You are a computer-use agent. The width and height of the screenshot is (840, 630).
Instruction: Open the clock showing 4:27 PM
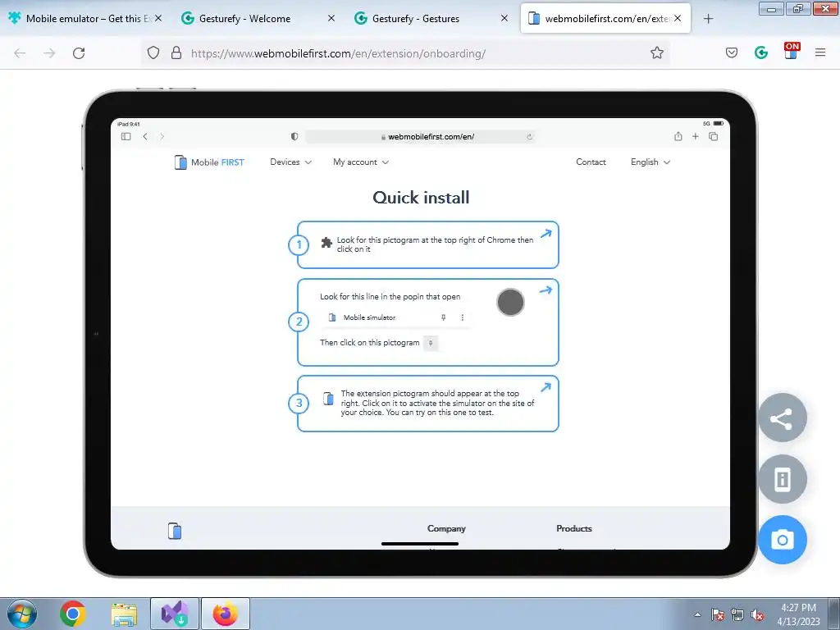point(798,614)
